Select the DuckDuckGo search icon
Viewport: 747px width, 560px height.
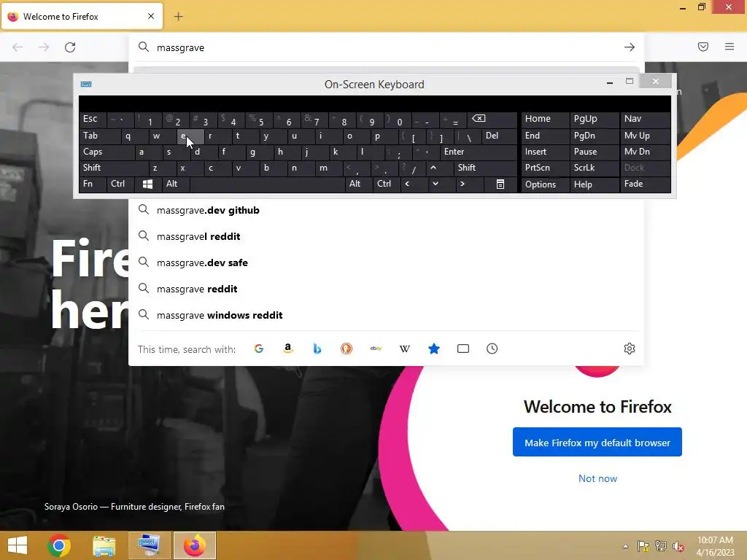(347, 349)
